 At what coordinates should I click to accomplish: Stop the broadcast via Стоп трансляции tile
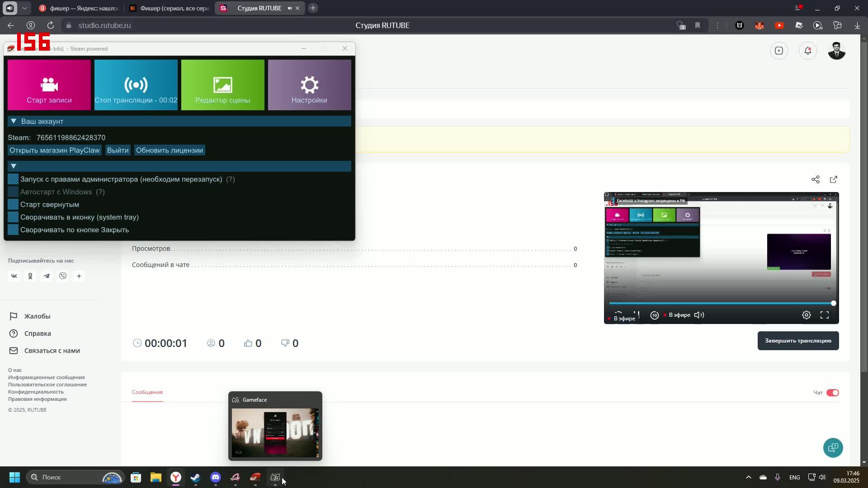[x=136, y=85]
